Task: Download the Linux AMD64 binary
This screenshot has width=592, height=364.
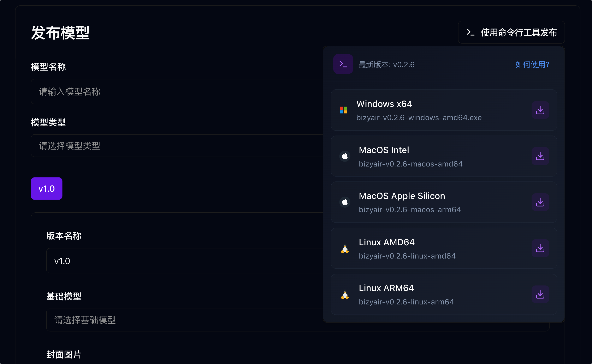Action: coord(540,248)
